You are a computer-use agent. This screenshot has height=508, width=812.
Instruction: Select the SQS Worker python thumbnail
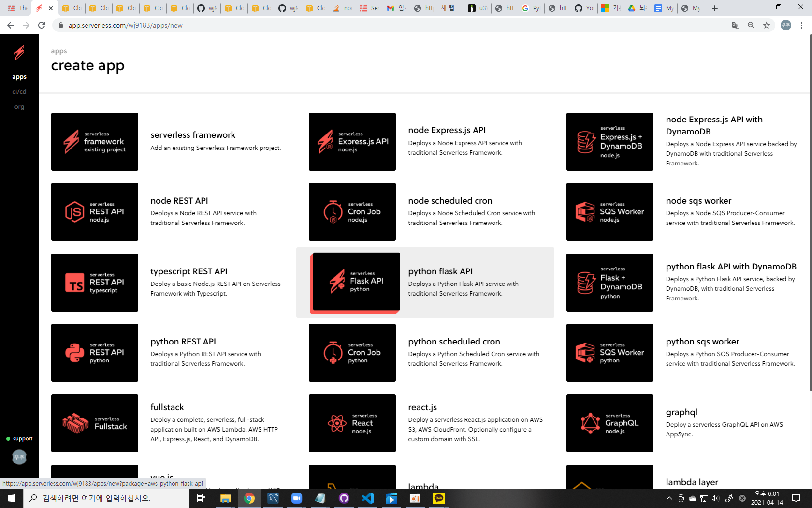pos(610,353)
